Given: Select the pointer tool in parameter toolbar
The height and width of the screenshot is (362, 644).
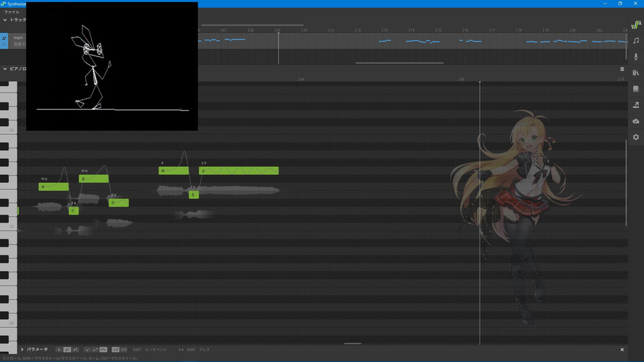Looking at the screenshot, I should (x=59, y=350).
